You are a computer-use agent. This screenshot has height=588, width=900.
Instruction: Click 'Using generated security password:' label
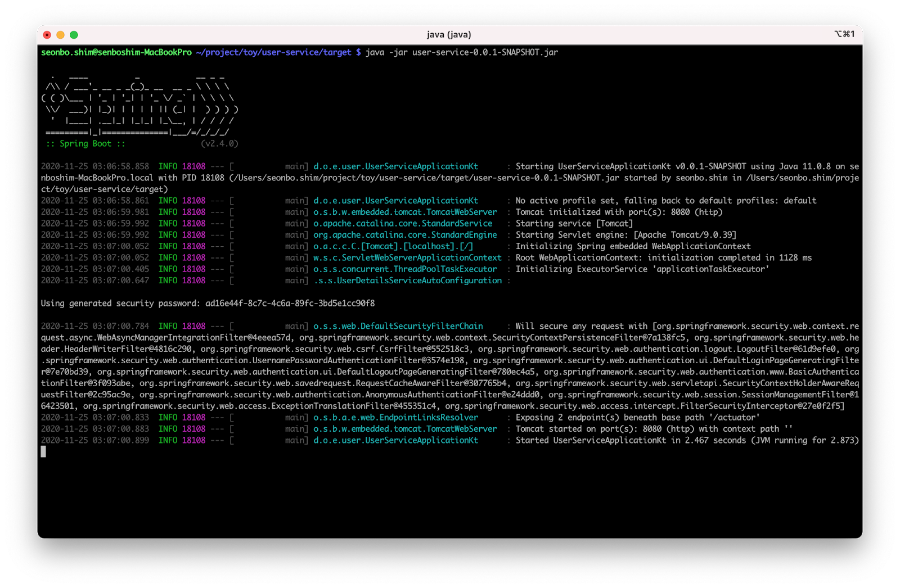click(x=121, y=304)
